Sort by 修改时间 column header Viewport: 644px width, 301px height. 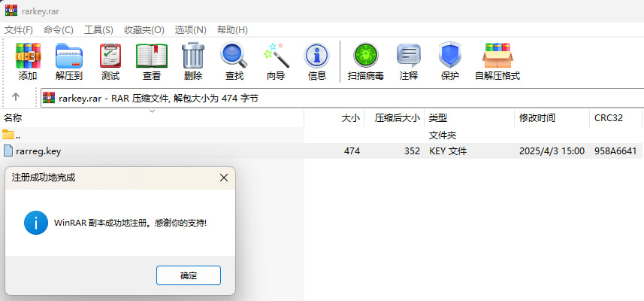pyautogui.click(x=537, y=118)
